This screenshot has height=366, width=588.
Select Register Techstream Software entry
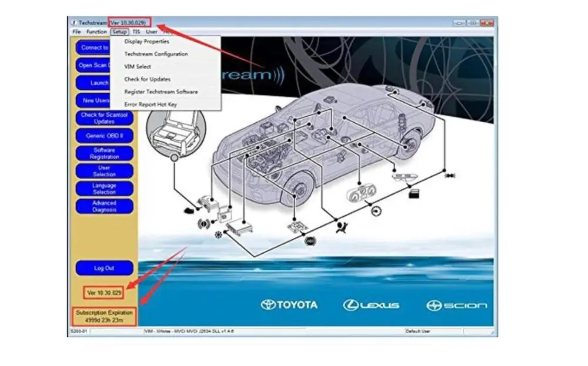[161, 92]
